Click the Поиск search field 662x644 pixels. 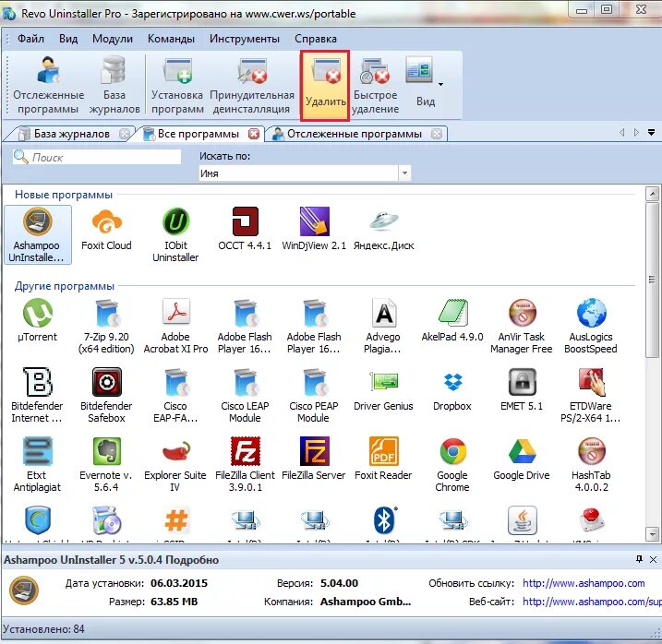[97, 157]
